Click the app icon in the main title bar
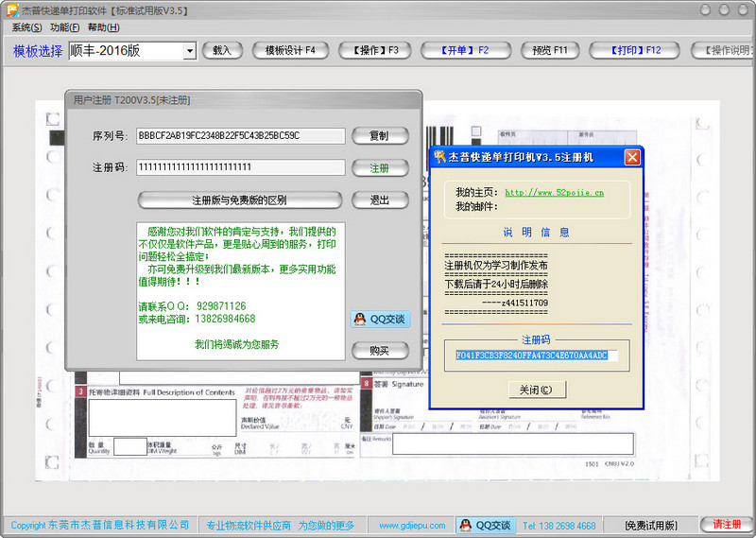The height and width of the screenshot is (538, 756). (12, 10)
